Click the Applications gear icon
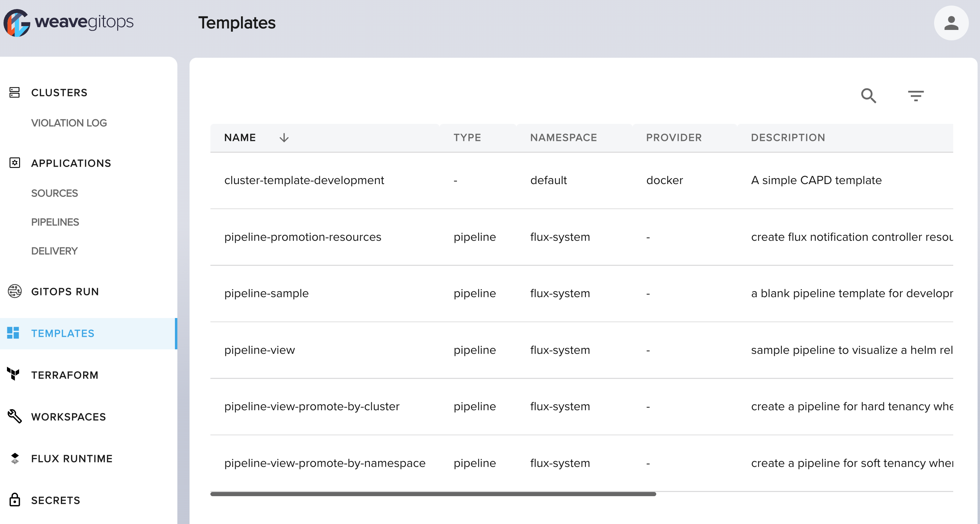The image size is (980, 524). (x=15, y=163)
